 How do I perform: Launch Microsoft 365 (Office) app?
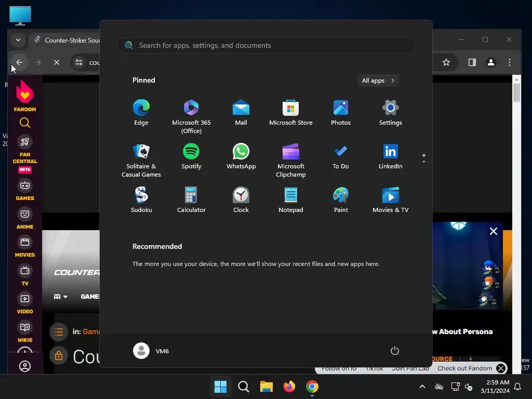point(191,117)
